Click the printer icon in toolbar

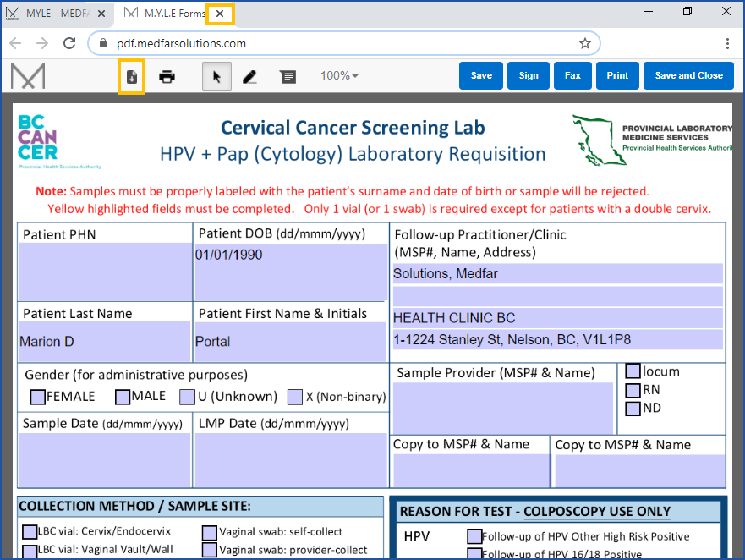point(167,76)
